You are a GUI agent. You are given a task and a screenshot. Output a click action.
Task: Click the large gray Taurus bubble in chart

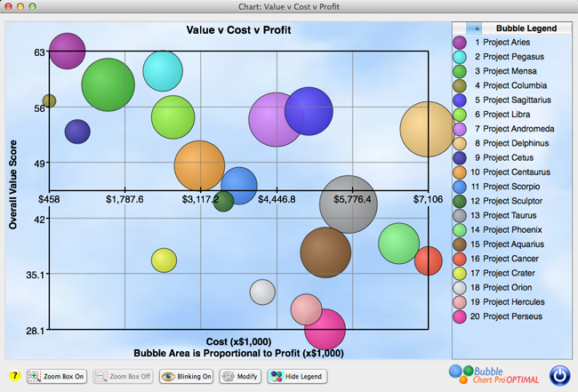pos(348,204)
